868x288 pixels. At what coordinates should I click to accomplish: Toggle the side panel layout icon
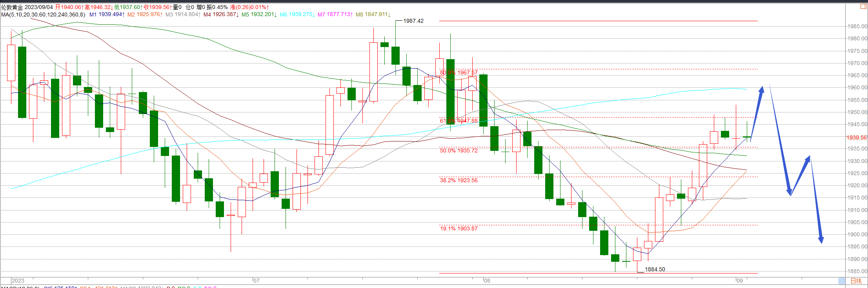(864, 7)
